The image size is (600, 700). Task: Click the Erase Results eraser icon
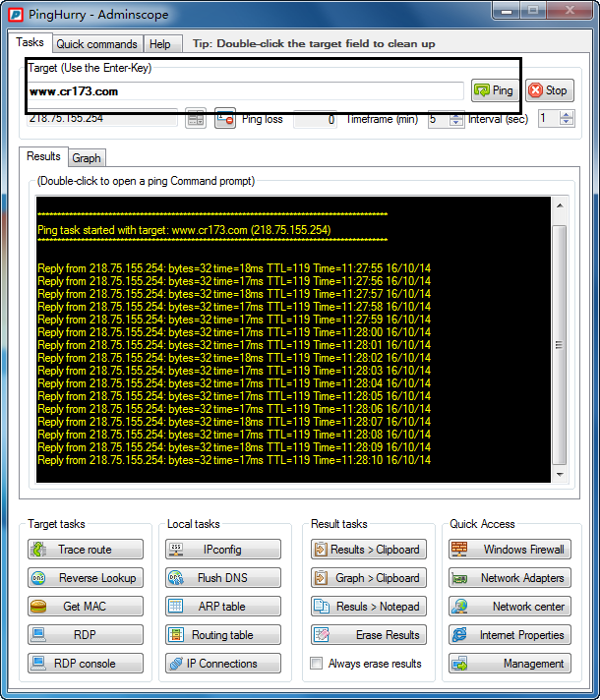pyautogui.click(x=322, y=635)
